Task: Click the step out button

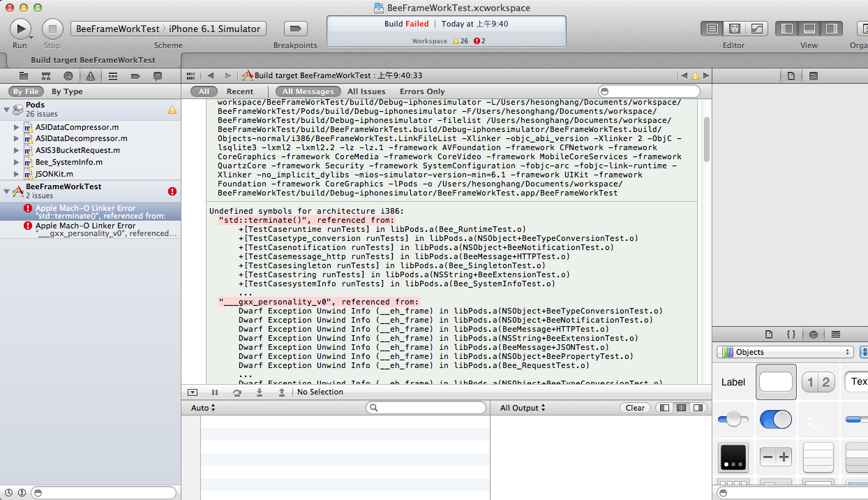Action: pyautogui.click(x=282, y=392)
